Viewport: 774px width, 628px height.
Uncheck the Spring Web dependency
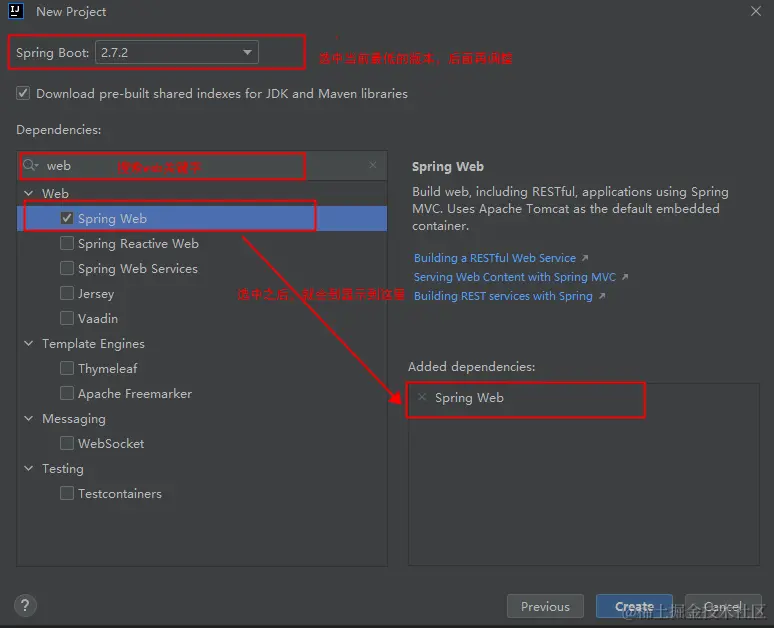67,218
